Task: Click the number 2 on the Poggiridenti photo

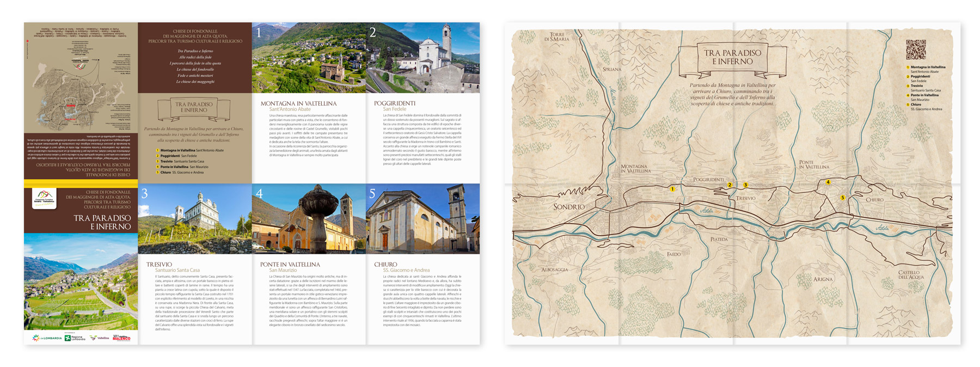Action: coord(373,33)
